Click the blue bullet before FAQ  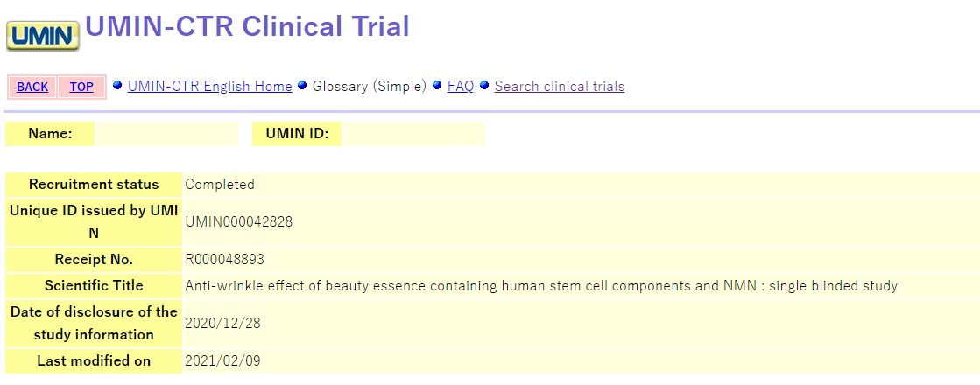coord(437,85)
